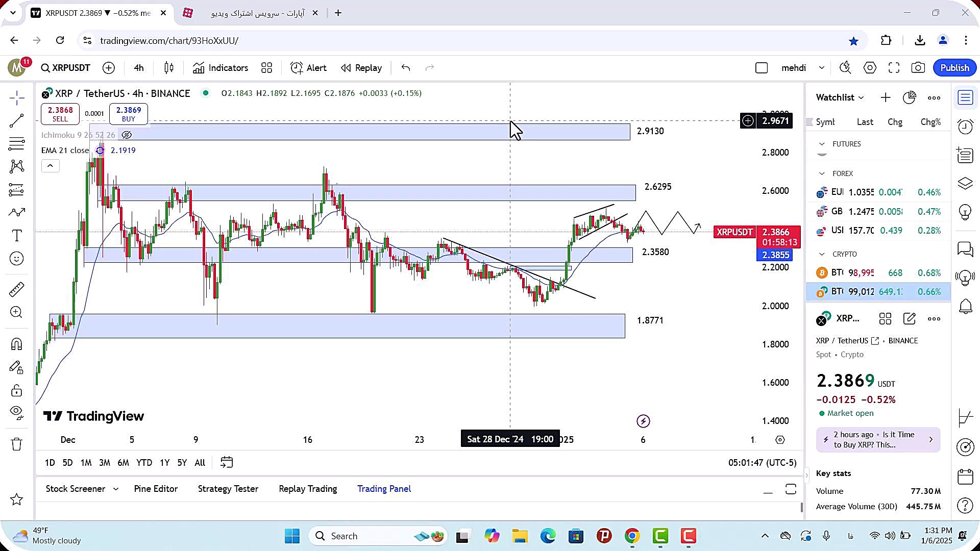The image size is (980, 551).
Task: Open the Strategy Tester tab
Action: pos(228,489)
